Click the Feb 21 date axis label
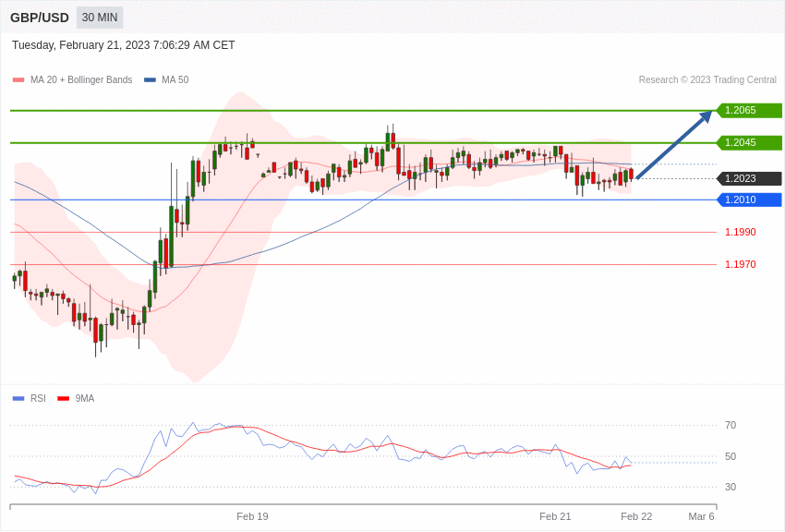This screenshot has height=532, width=785. (555, 516)
